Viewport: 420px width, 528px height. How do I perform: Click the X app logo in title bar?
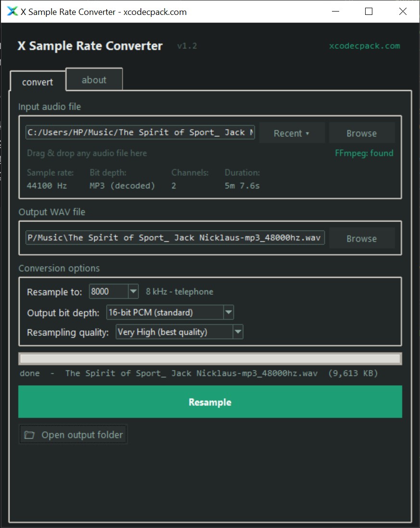pyautogui.click(x=12, y=11)
